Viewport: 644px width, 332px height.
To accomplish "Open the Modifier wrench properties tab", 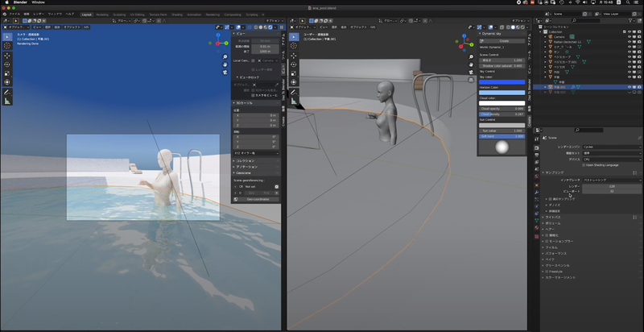I will point(536,192).
